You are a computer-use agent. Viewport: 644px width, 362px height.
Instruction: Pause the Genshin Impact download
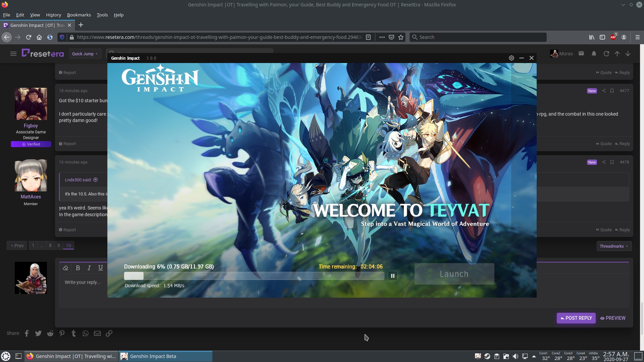coord(392,276)
